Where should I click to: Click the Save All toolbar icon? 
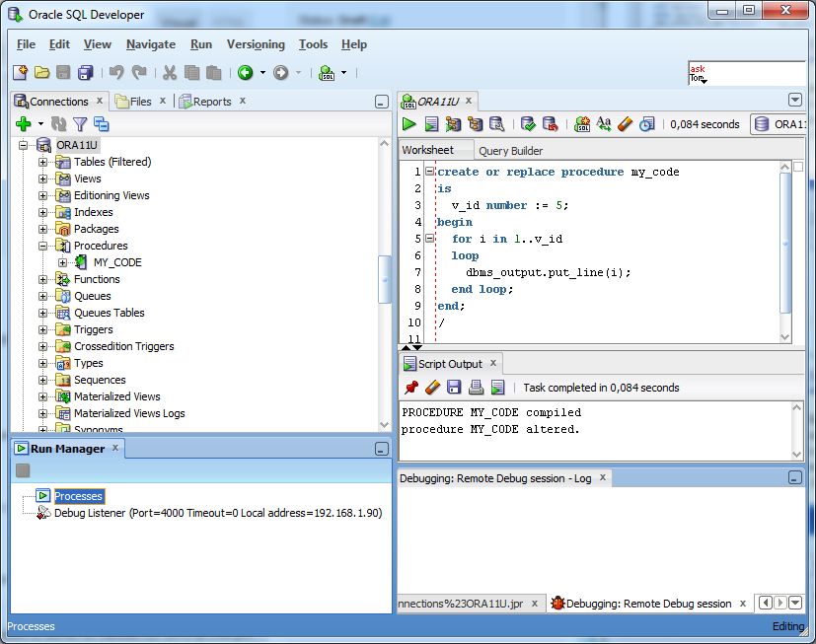(x=85, y=72)
